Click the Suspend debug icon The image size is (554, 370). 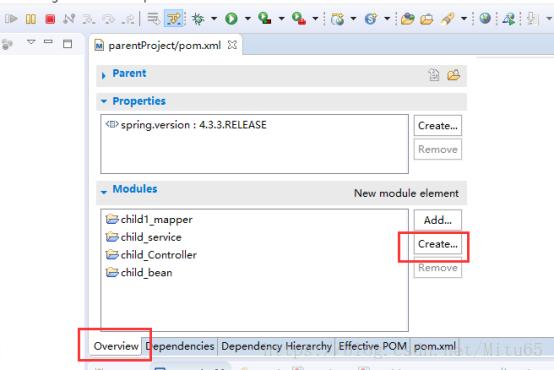coord(31,18)
